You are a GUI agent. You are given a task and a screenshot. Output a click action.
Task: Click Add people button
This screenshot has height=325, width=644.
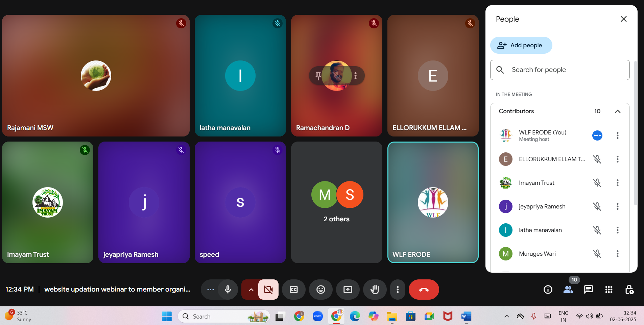[521, 45]
